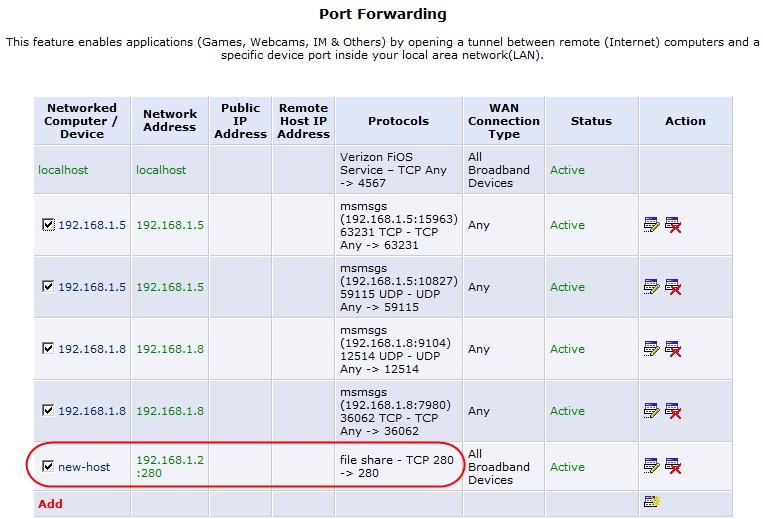763x519 pixels.
Task: Click the Protocols column header
Action: (399, 121)
